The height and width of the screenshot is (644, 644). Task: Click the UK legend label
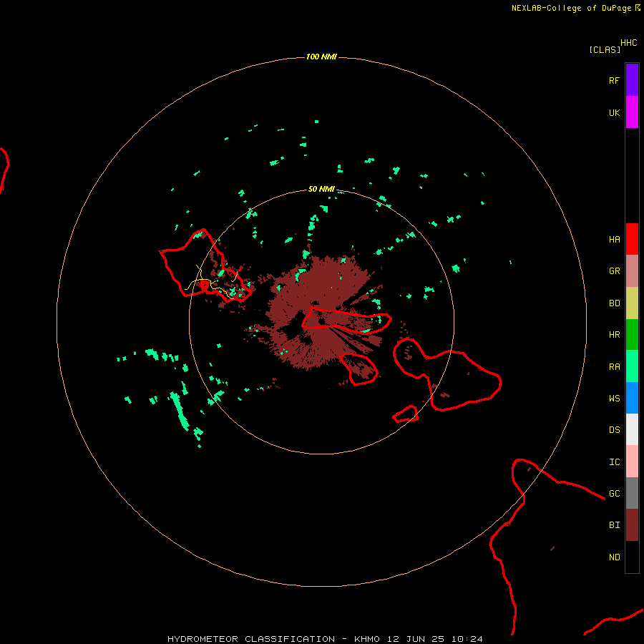pyautogui.click(x=614, y=112)
